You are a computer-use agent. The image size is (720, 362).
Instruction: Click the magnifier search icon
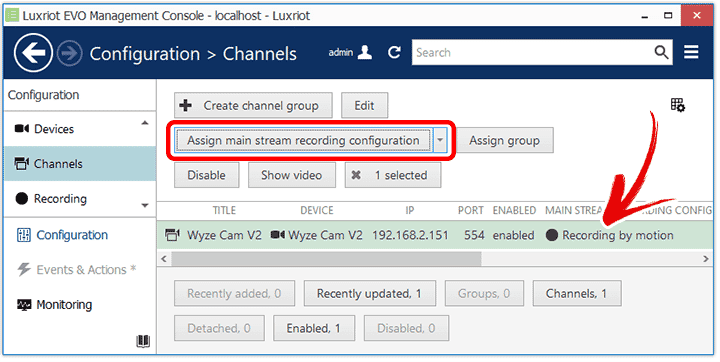click(661, 52)
